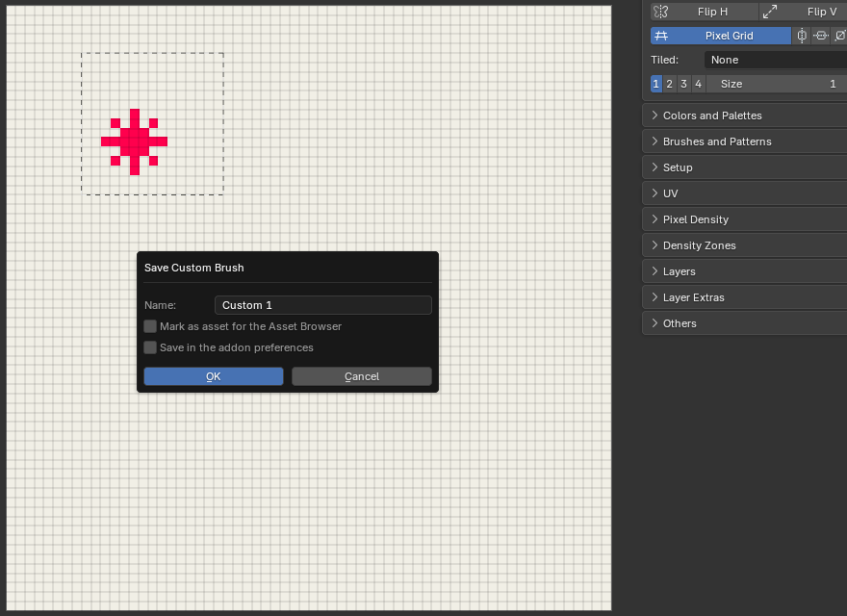Toggle diagonal mirror icon beside Pixel Grid
Screen dimensions: 847x616
point(839,36)
